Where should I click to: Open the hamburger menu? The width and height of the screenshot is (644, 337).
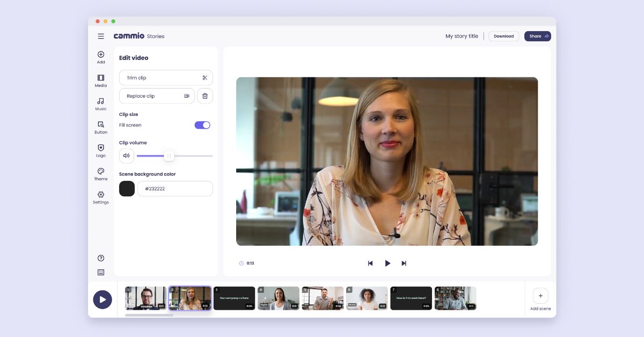[x=101, y=36]
